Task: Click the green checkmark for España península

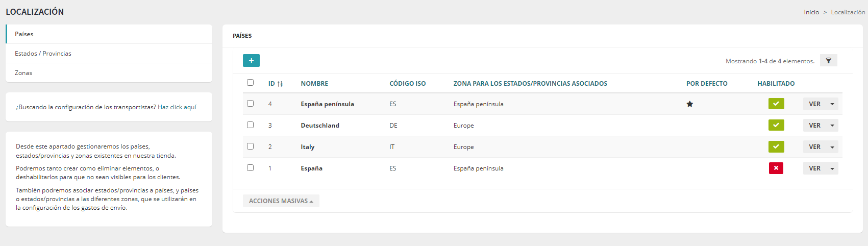Action: tap(776, 104)
